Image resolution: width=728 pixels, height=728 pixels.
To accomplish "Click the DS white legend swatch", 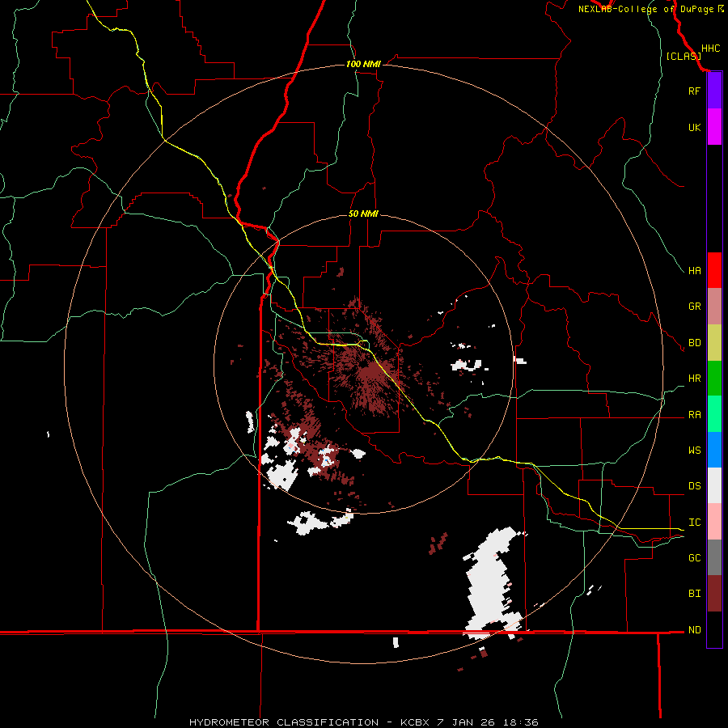I will 714,485.
